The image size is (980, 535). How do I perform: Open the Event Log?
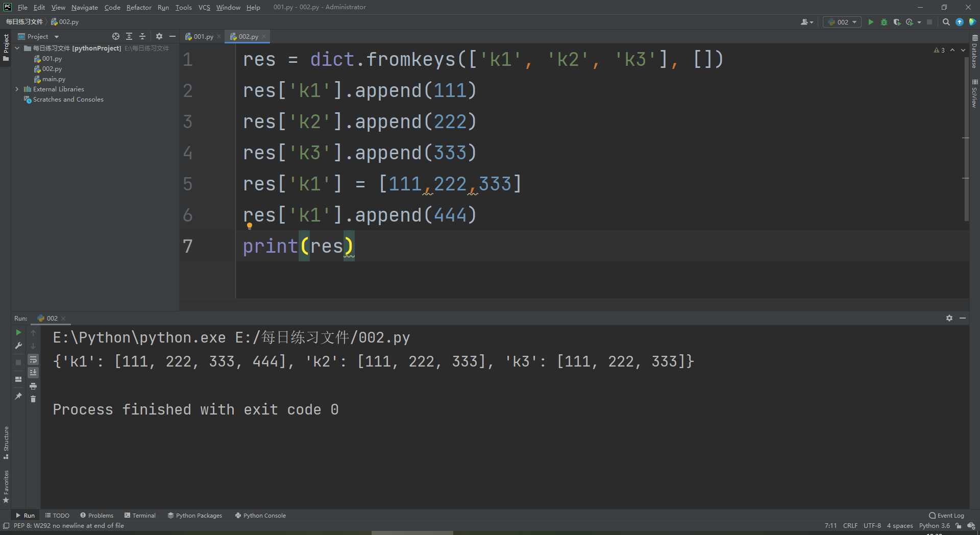click(947, 516)
